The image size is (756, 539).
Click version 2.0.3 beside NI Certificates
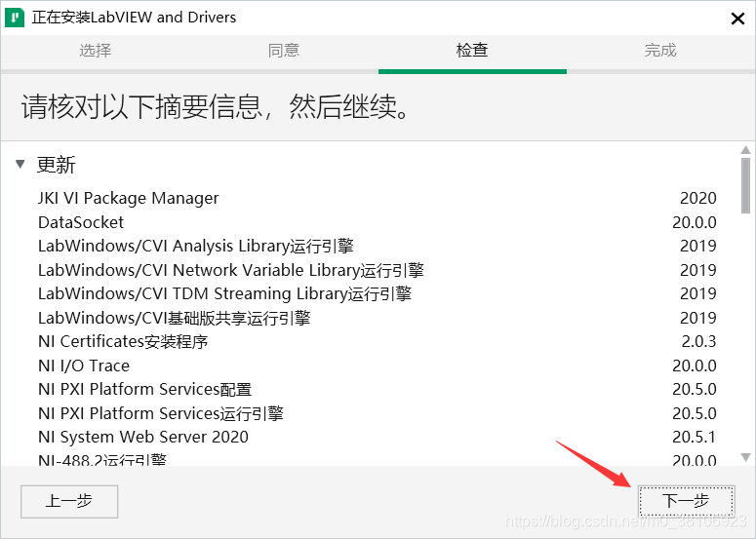[x=698, y=341]
